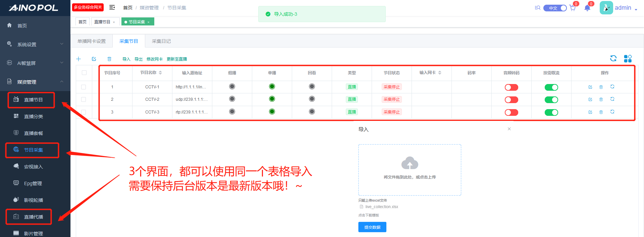
Task: Open the admin user dropdown
Action: click(624, 8)
